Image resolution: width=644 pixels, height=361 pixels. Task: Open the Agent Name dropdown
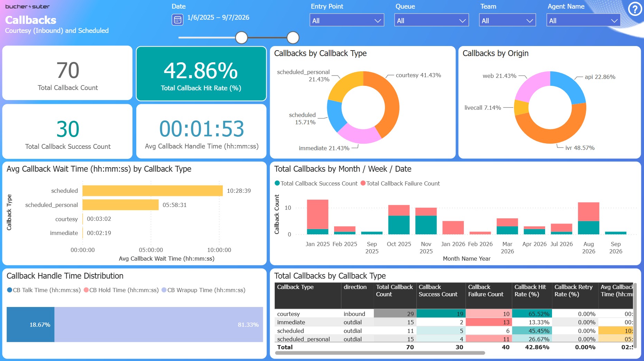point(583,20)
